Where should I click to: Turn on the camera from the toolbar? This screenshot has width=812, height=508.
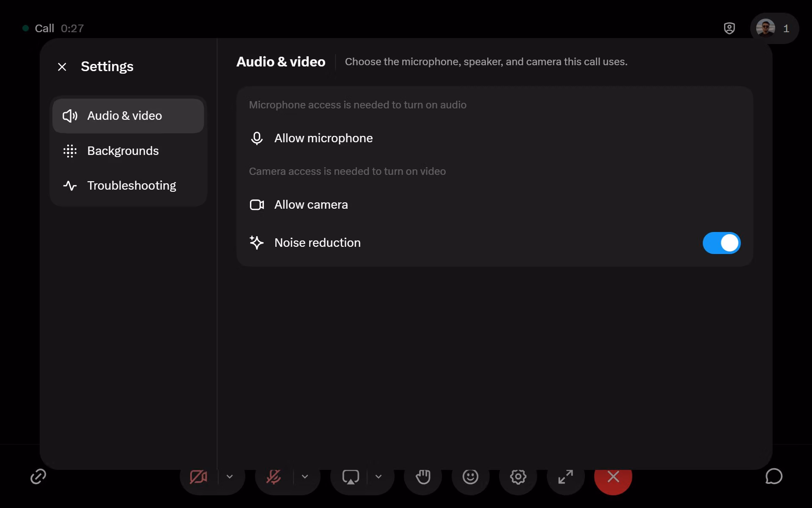pyautogui.click(x=198, y=477)
